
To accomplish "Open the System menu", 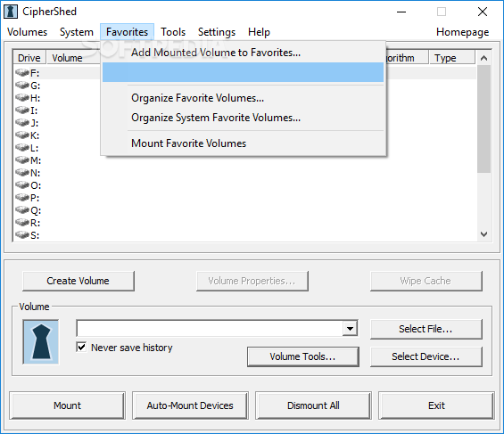I will (77, 32).
